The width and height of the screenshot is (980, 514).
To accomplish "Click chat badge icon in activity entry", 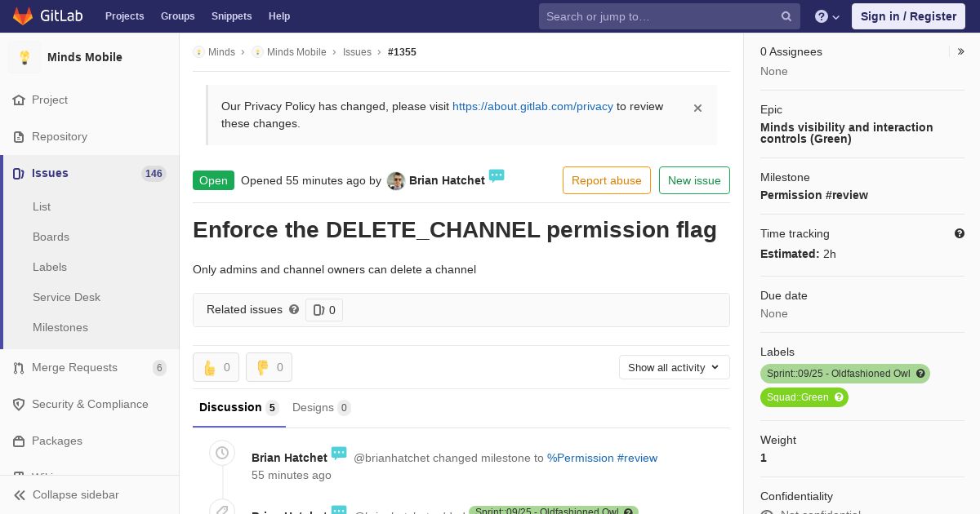I will tap(339, 453).
